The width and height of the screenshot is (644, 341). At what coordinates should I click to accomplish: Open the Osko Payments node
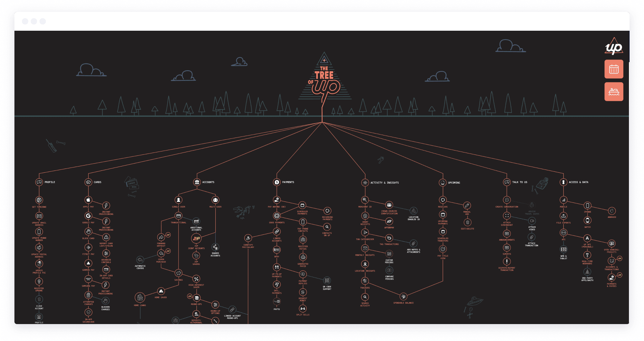276,216
